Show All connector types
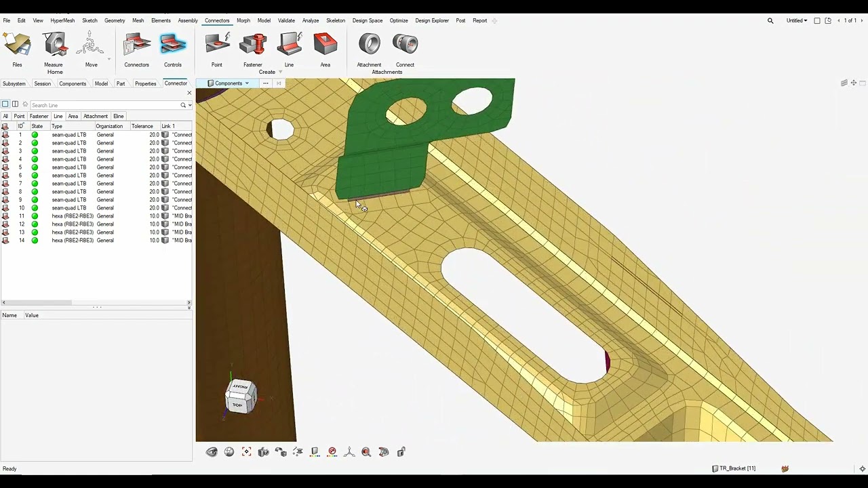Viewport: 868px width, 488px height. [5, 116]
